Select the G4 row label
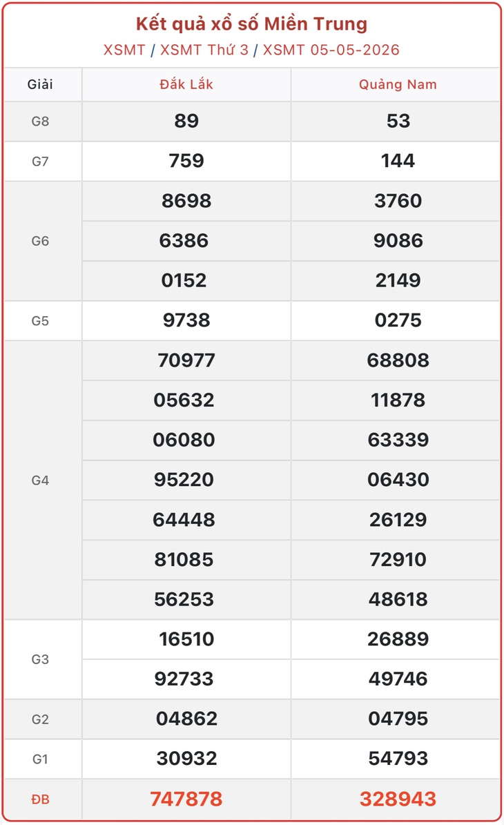The width and height of the screenshot is (504, 825). [41, 480]
